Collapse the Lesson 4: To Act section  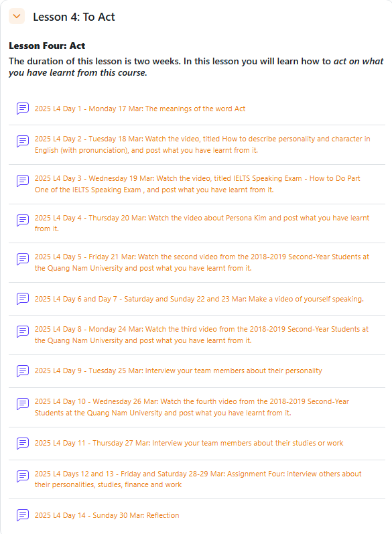tap(17, 16)
